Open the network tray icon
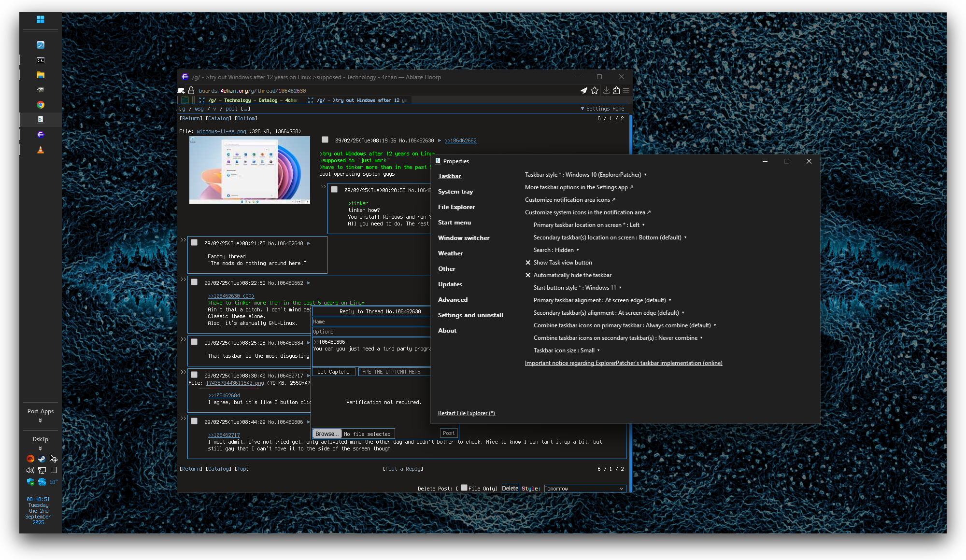Image resolution: width=966 pixels, height=560 pixels. (x=42, y=470)
